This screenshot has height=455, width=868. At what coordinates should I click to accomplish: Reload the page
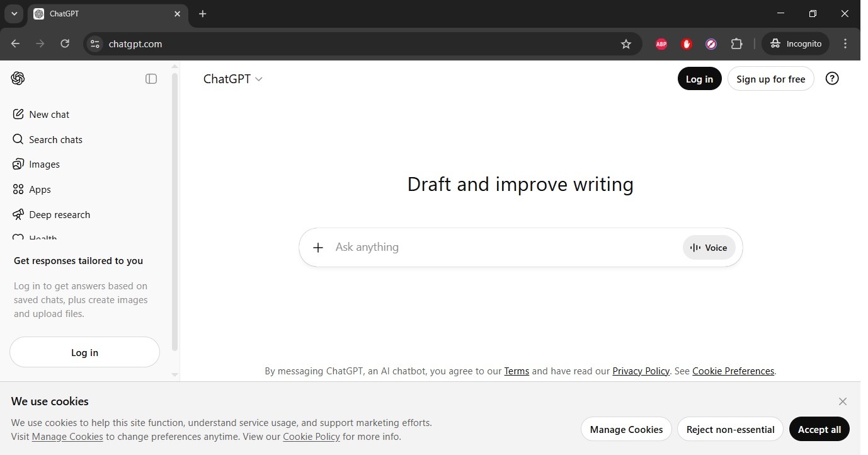pos(65,43)
